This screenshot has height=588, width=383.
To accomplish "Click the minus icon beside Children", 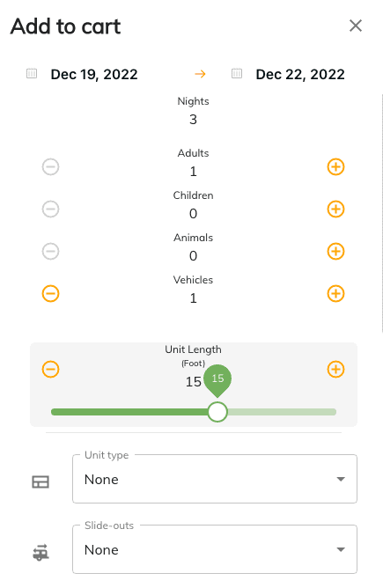I will (x=51, y=209).
